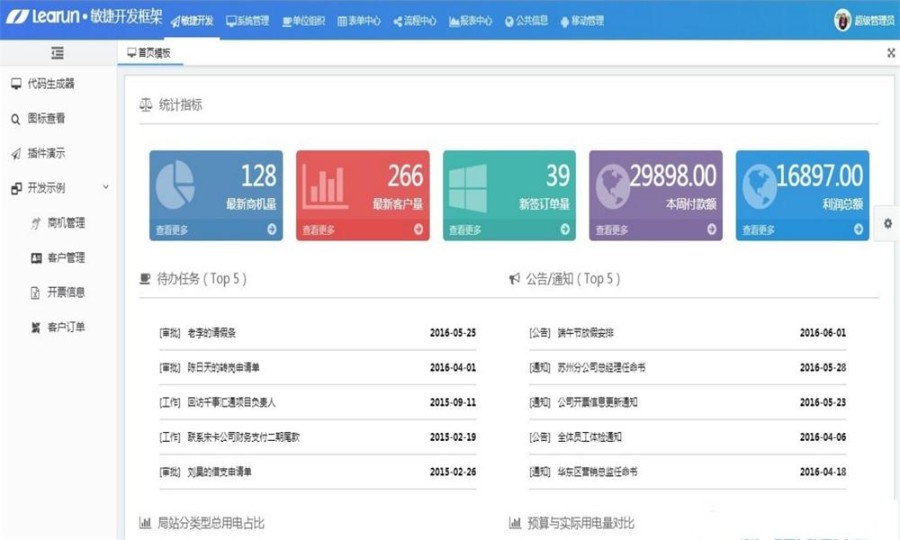Click the globe icon on the 利润总额 card

pos(759,187)
